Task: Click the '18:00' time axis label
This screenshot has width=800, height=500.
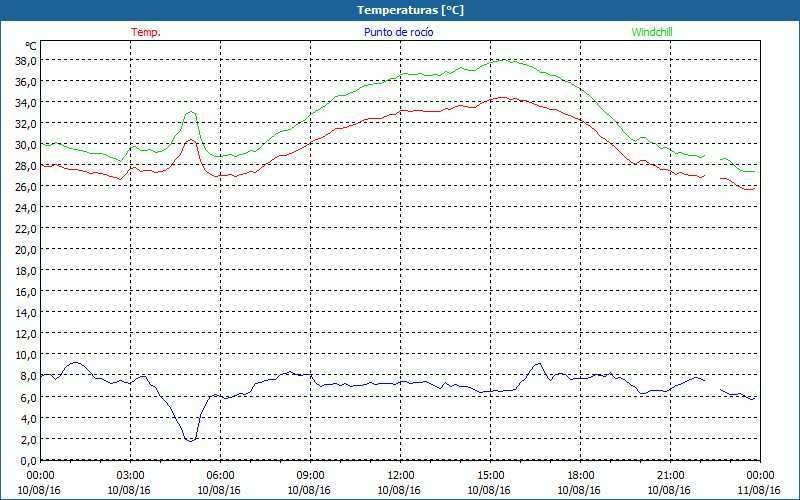Action: tap(581, 476)
